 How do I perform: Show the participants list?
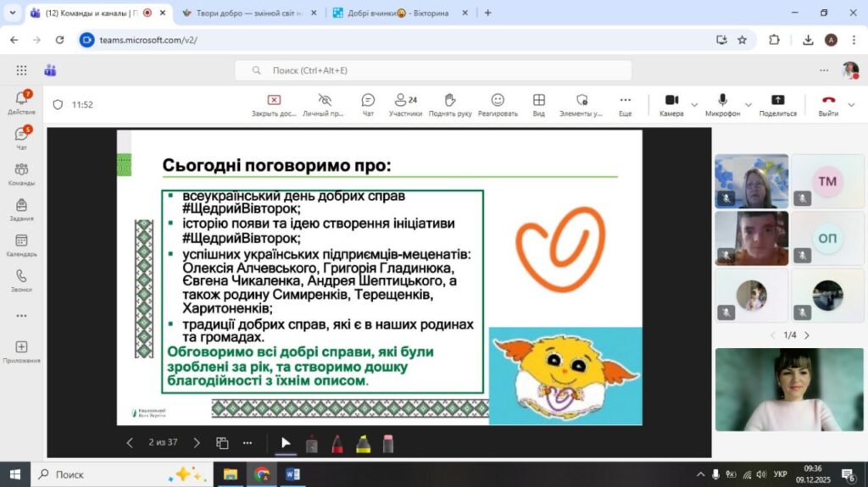tap(405, 104)
